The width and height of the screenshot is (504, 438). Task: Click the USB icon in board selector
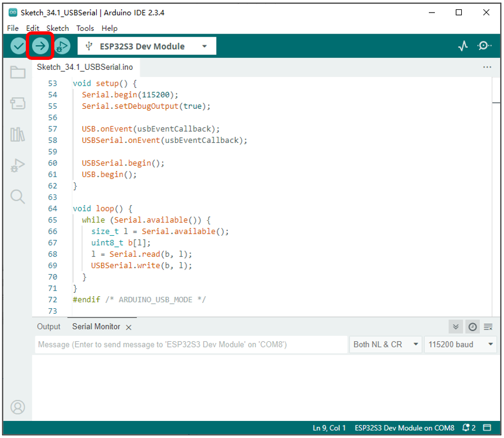click(89, 46)
